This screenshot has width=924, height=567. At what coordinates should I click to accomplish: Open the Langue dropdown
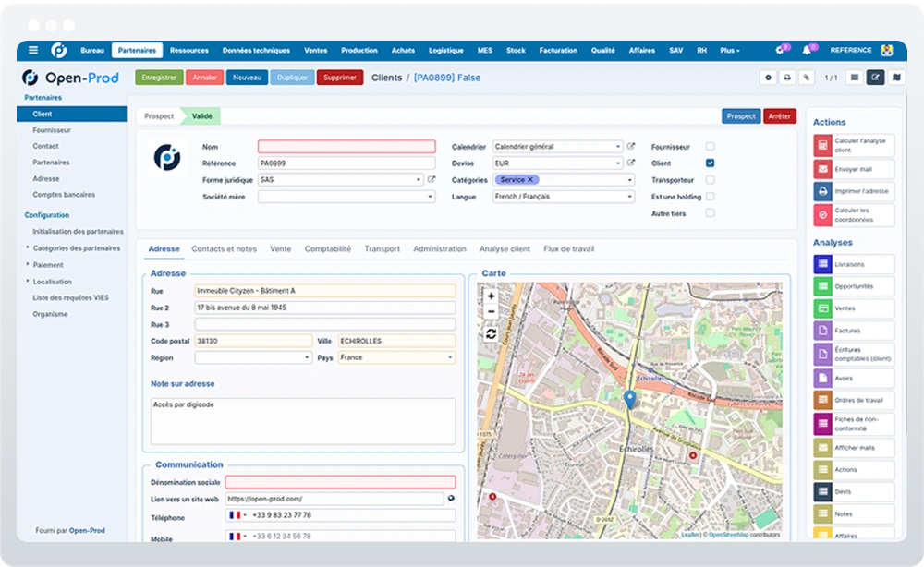(564, 197)
